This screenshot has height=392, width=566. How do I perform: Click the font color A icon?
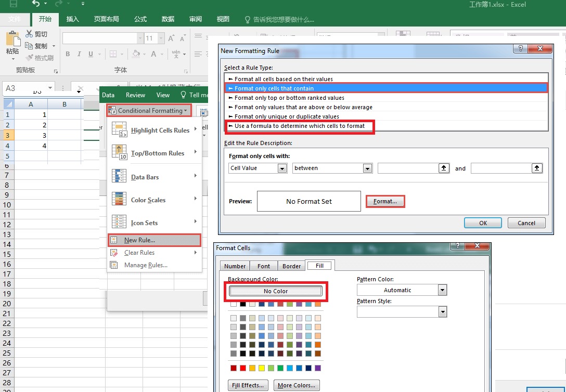[154, 54]
